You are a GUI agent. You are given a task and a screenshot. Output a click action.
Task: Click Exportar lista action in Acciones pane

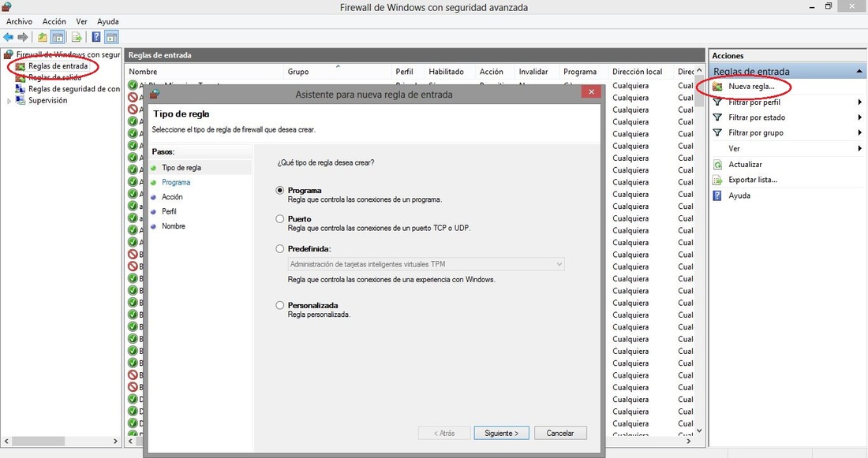[x=752, y=180]
